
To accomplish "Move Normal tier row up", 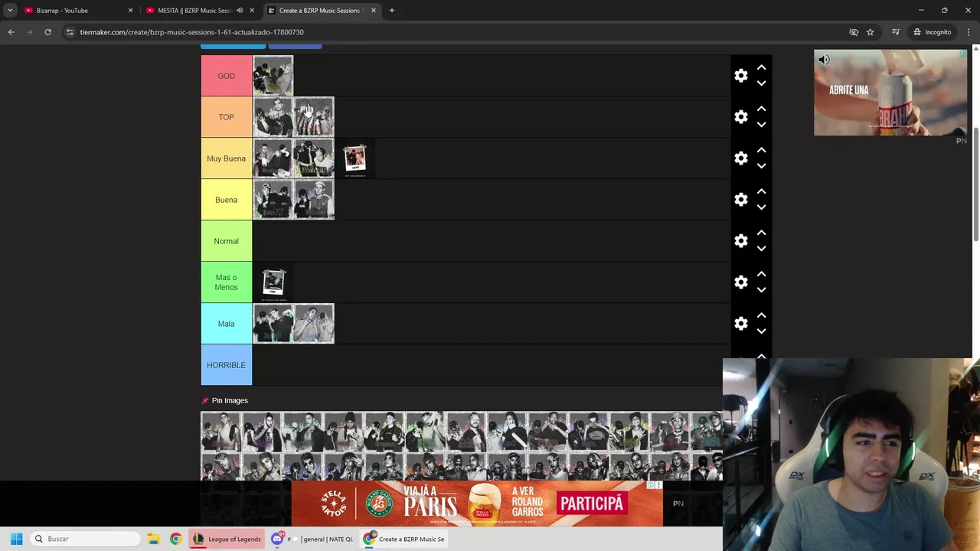I will tap(761, 233).
